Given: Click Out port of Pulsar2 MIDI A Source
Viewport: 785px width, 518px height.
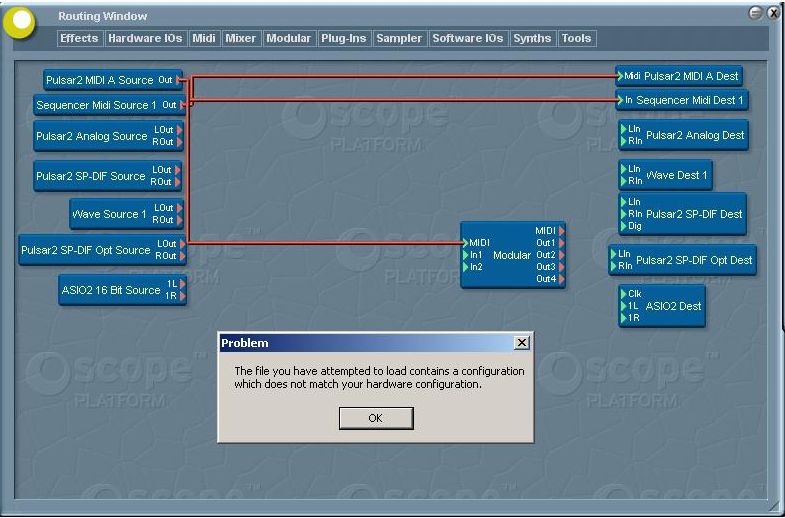Looking at the screenshot, I should point(178,80).
